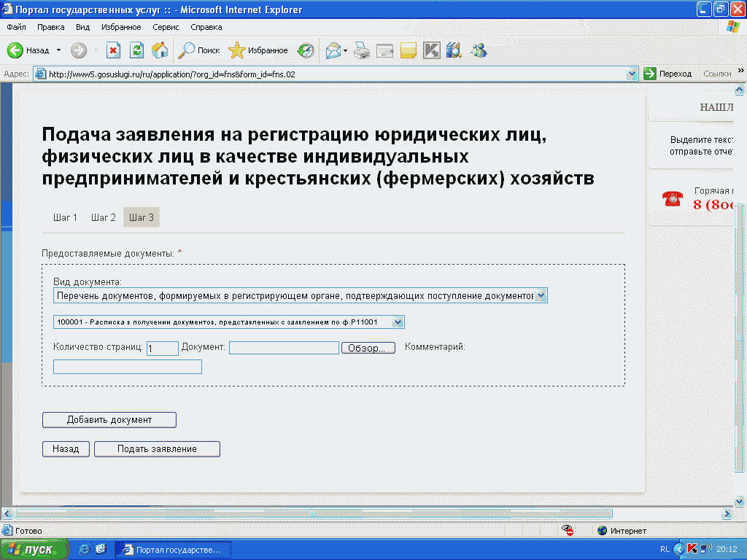Switch to the Шаг 2 tab
The image size is (747, 560).
click(104, 217)
